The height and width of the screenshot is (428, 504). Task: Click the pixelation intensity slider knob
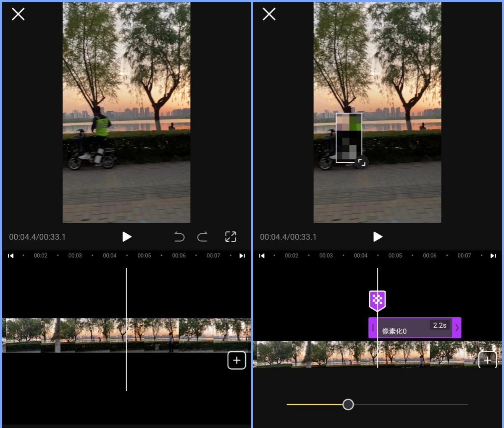point(348,405)
